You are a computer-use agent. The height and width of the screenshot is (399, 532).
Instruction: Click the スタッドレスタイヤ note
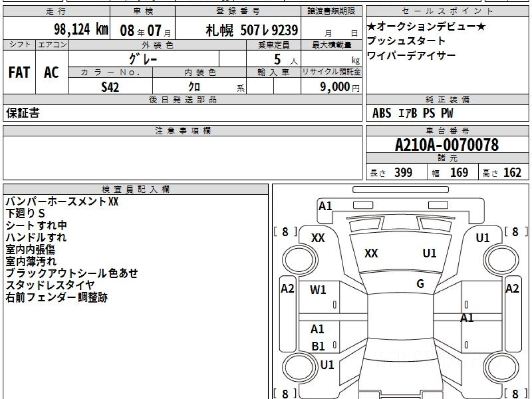pyautogui.click(x=50, y=286)
